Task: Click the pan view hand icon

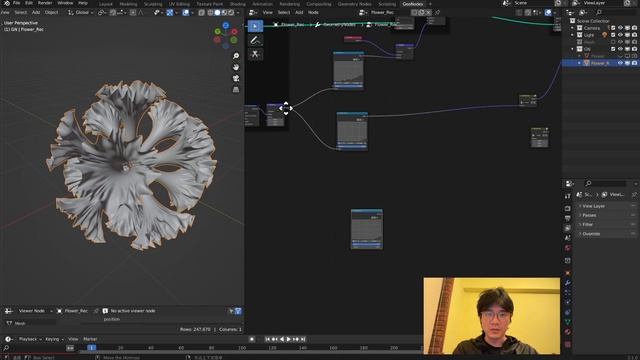Action: (236, 67)
